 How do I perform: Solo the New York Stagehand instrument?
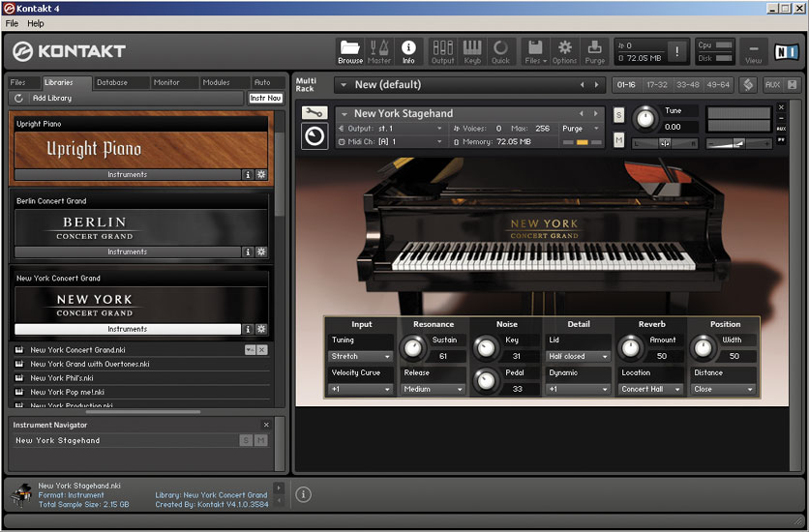pos(618,114)
